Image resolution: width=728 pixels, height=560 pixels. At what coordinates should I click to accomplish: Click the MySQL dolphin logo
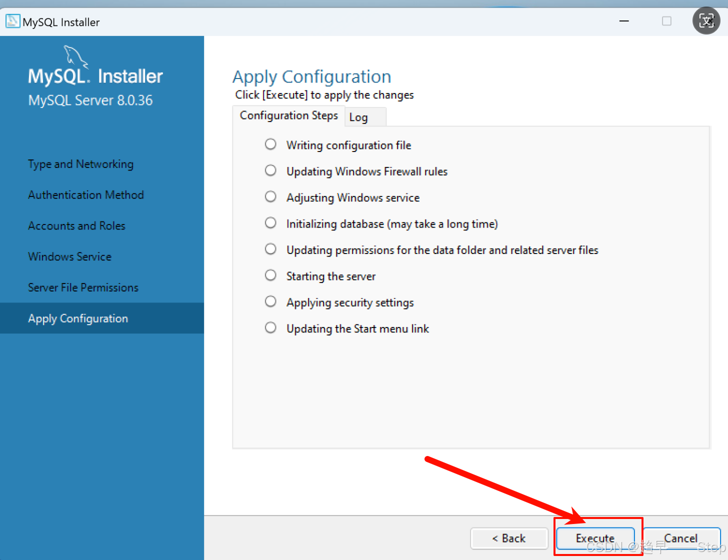75,56
